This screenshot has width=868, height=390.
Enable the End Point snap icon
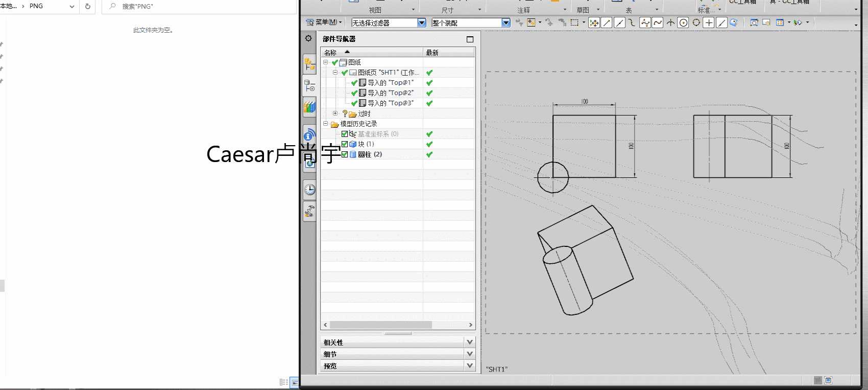(x=607, y=22)
